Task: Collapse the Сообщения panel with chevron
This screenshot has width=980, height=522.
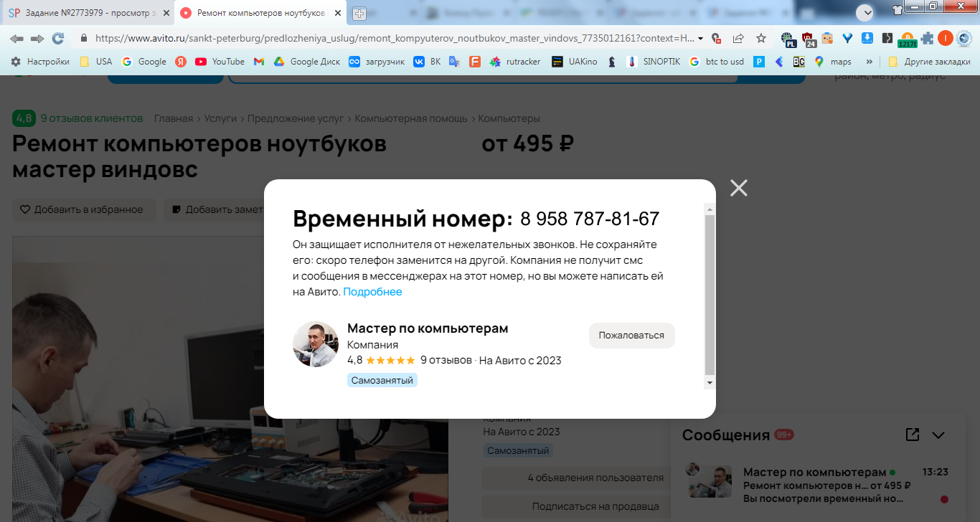Action: 938,435
